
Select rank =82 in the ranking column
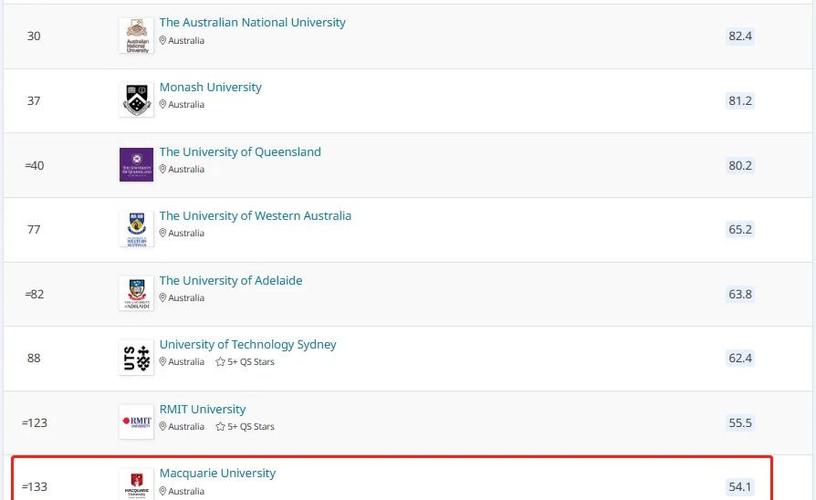(x=34, y=294)
